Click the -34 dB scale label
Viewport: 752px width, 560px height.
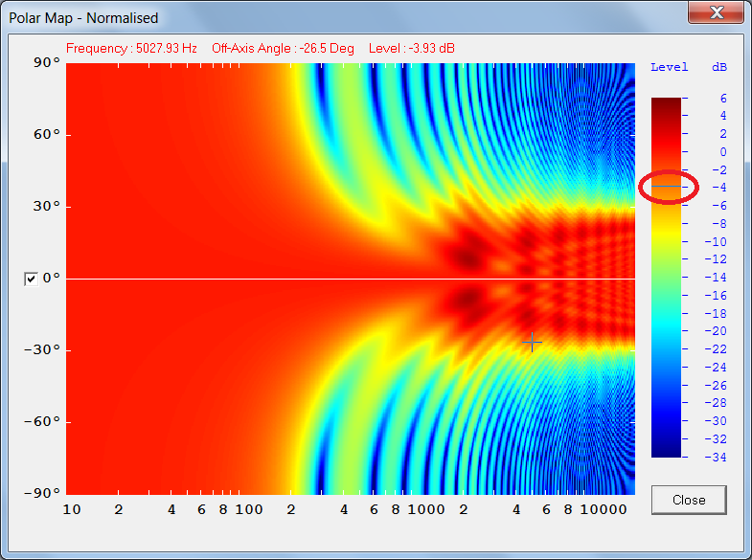pos(716,457)
